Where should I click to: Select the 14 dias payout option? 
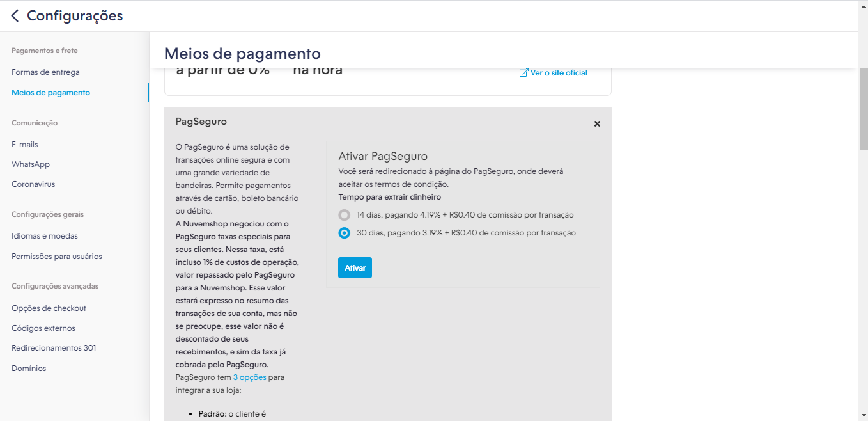(x=345, y=215)
